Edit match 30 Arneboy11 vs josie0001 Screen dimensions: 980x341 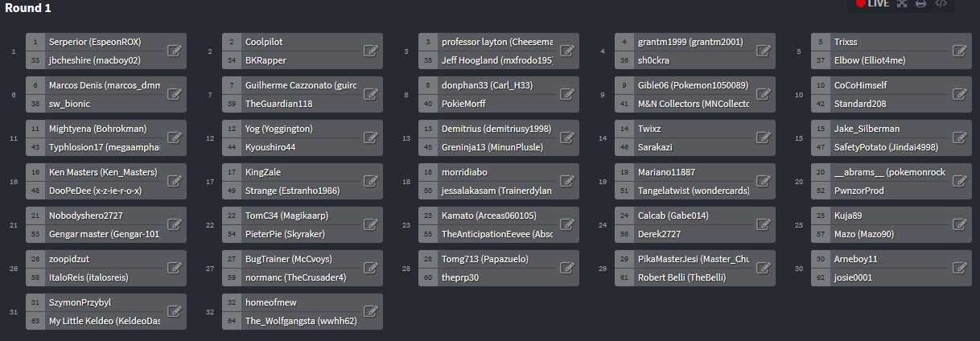[959, 268]
